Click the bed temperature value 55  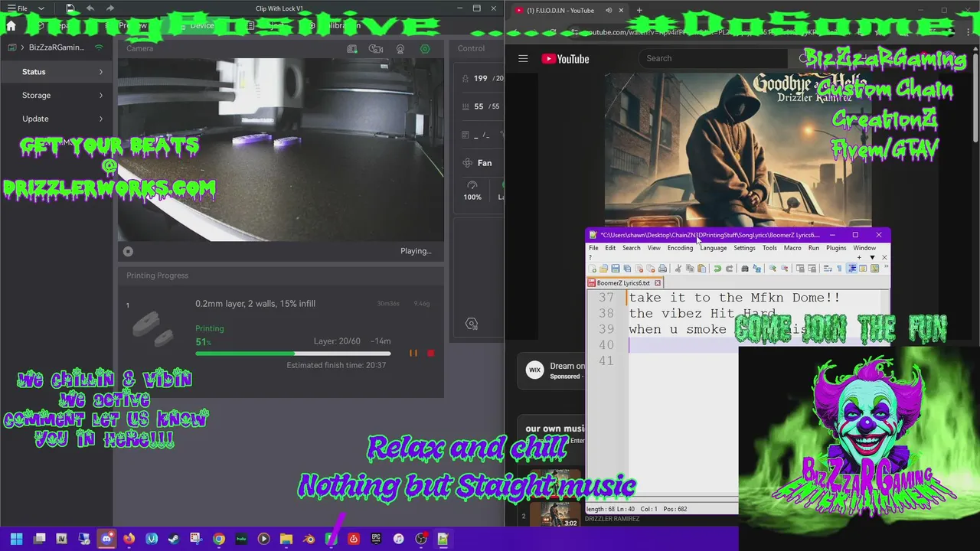pyautogui.click(x=479, y=106)
